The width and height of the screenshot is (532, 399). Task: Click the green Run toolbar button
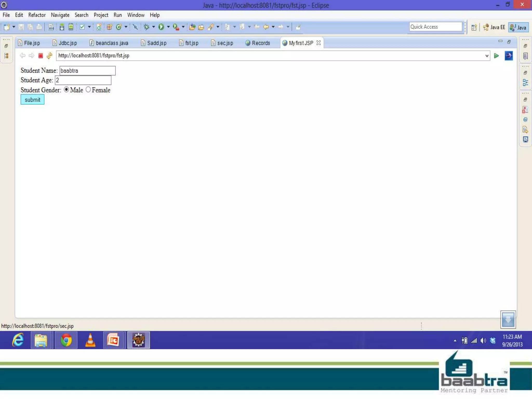tap(161, 27)
